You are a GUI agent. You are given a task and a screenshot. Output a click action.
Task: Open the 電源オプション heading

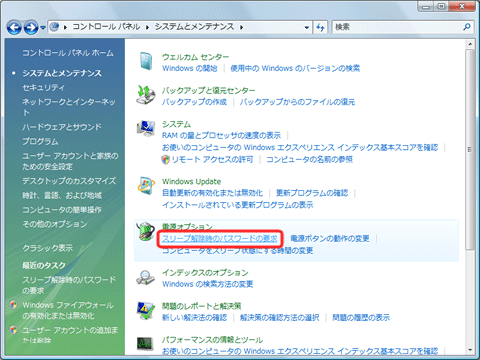[x=187, y=227]
